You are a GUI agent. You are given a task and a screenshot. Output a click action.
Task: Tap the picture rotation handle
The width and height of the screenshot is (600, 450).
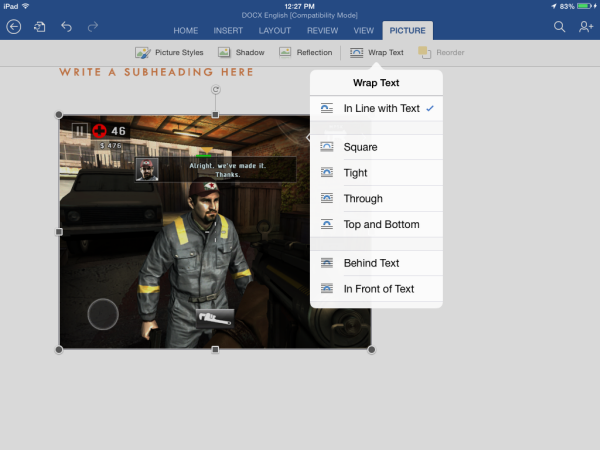pos(215,91)
